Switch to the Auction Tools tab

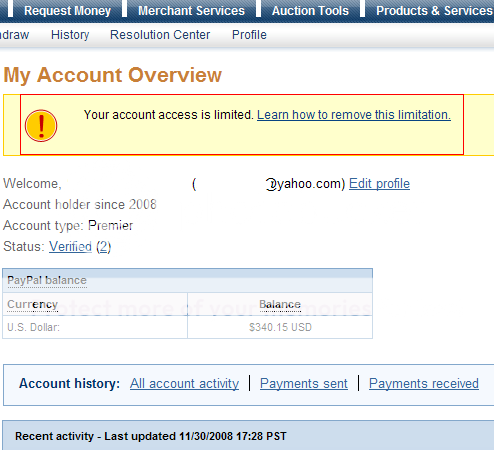310,11
